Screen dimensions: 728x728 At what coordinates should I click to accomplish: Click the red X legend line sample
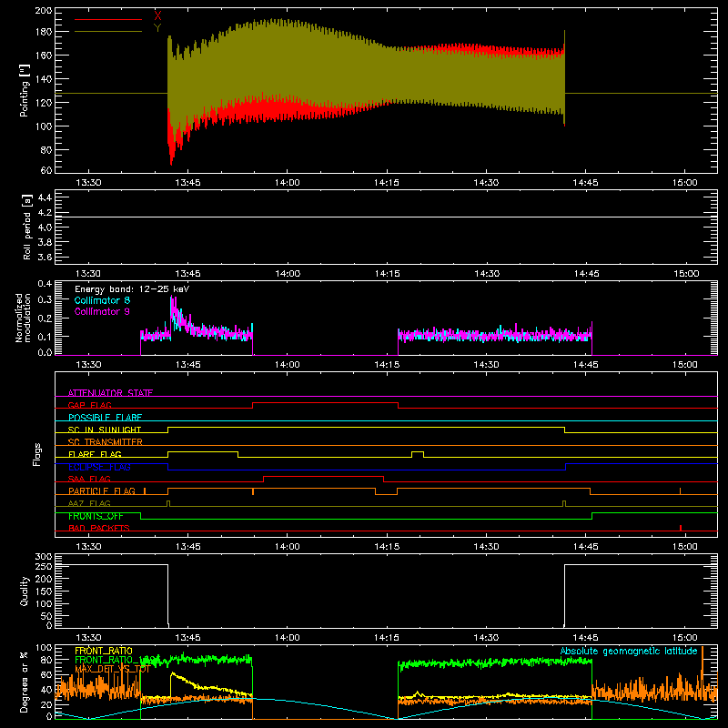108,19
